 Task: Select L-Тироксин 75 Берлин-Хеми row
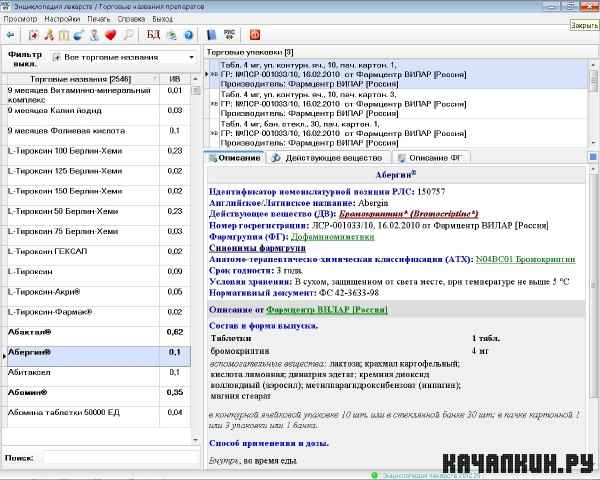(x=98, y=235)
